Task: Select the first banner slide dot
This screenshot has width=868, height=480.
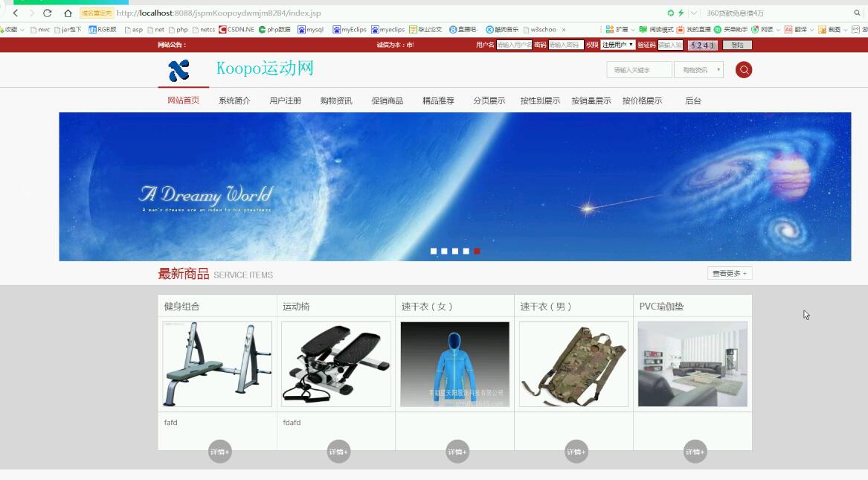Action: coord(434,251)
